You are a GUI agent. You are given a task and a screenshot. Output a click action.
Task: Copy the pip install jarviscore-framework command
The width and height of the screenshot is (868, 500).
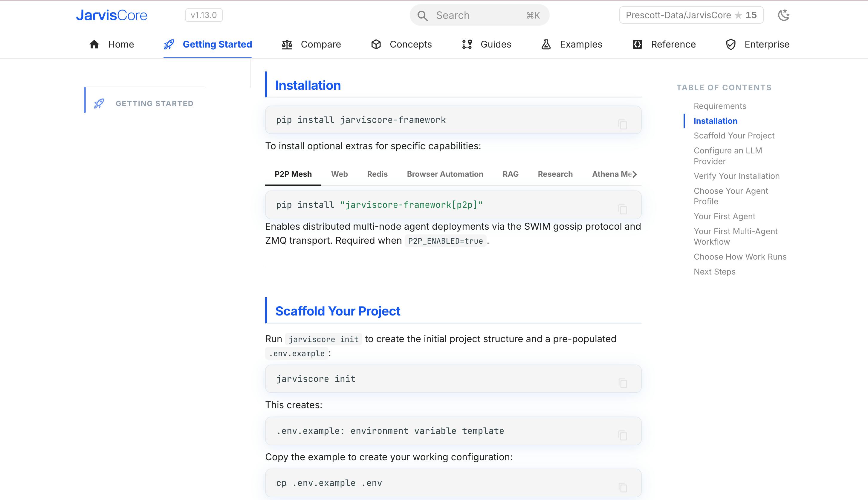tap(623, 124)
